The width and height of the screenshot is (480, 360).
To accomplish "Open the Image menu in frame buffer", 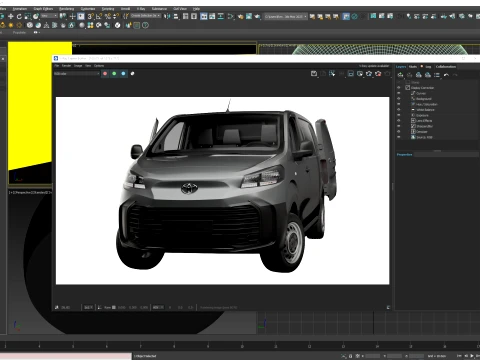I will pos(78,66).
